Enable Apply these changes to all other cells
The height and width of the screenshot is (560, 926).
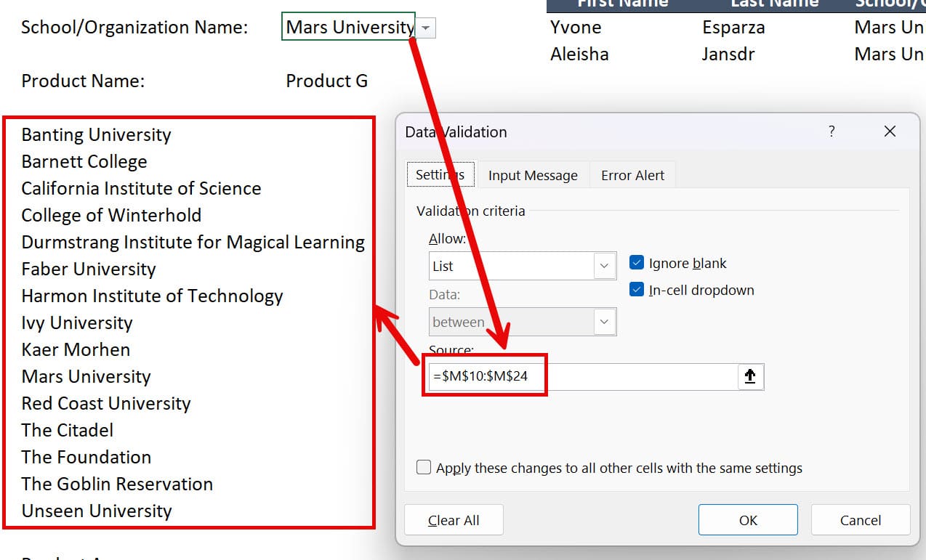[424, 467]
